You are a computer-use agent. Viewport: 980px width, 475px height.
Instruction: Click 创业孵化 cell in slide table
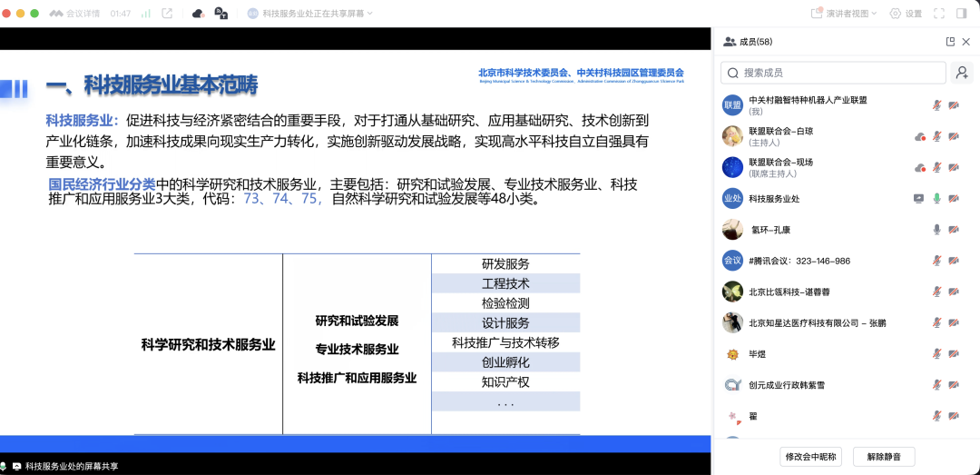[505, 362]
